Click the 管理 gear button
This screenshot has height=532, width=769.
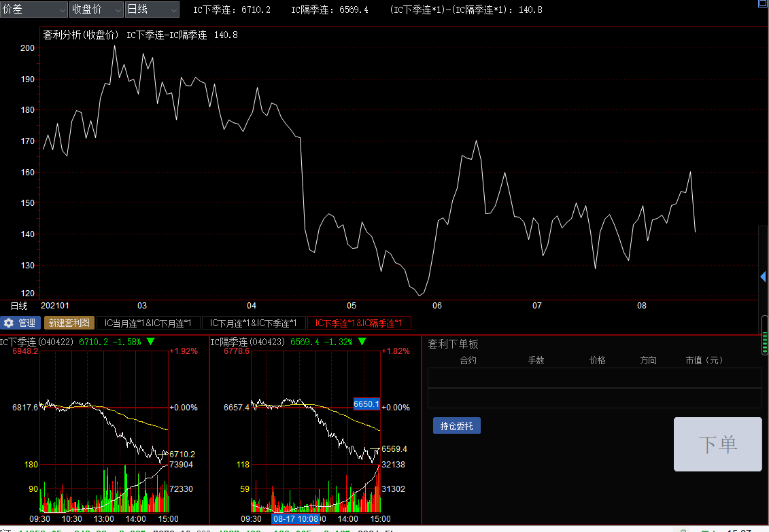pos(20,323)
